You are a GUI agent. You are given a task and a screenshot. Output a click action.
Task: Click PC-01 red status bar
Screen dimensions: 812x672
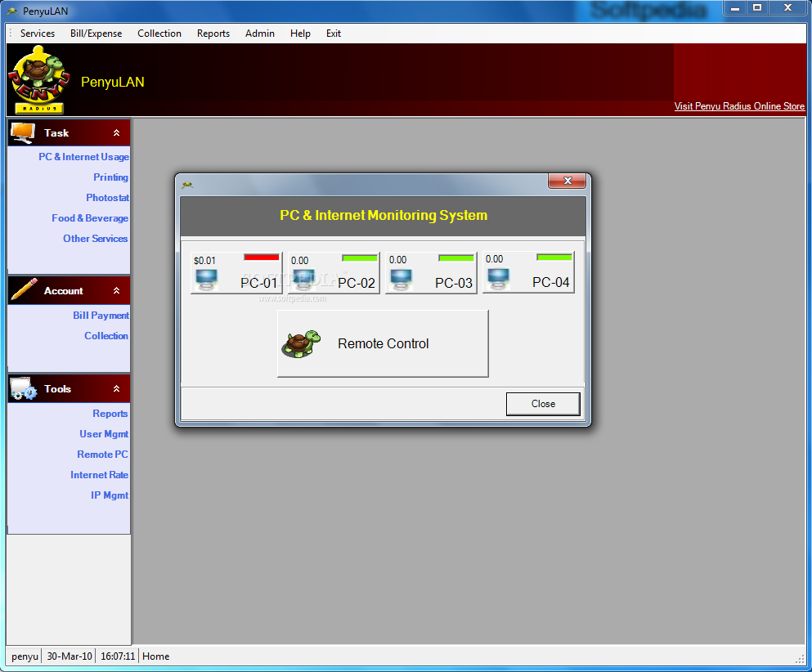[262, 258]
